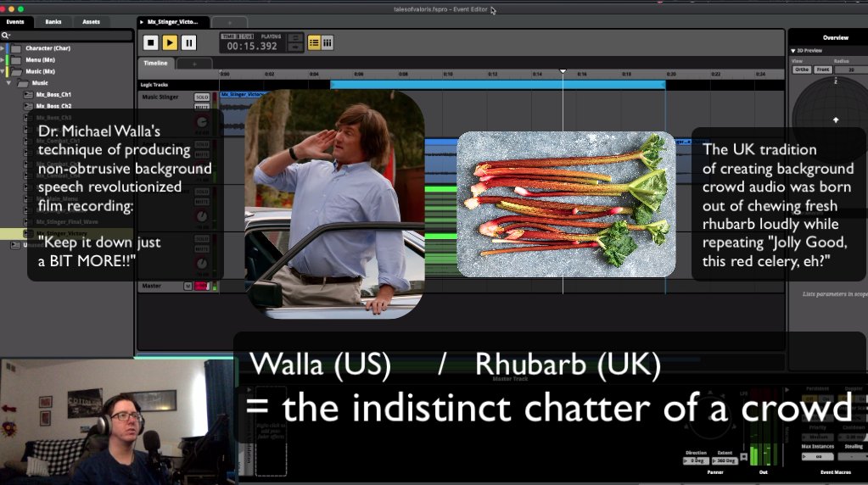Toggle the Ortho view button
The width and height of the screenshot is (868, 485).
pos(802,70)
